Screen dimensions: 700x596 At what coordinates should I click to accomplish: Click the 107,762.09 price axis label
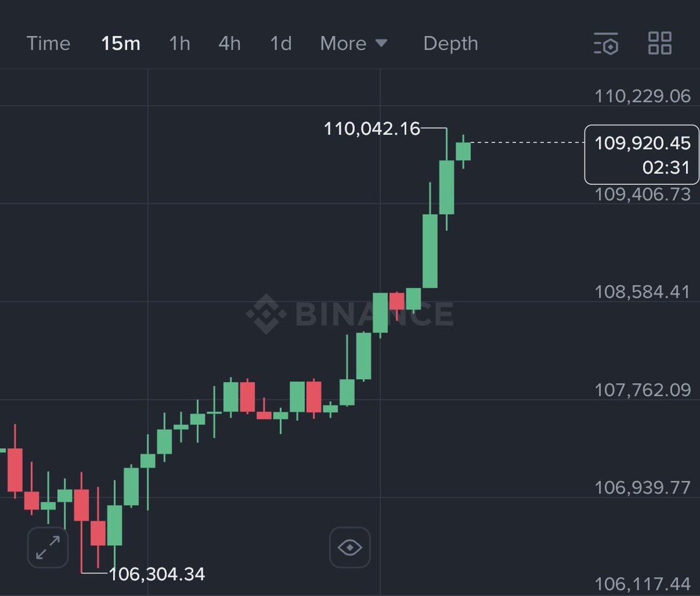[x=642, y=389]
